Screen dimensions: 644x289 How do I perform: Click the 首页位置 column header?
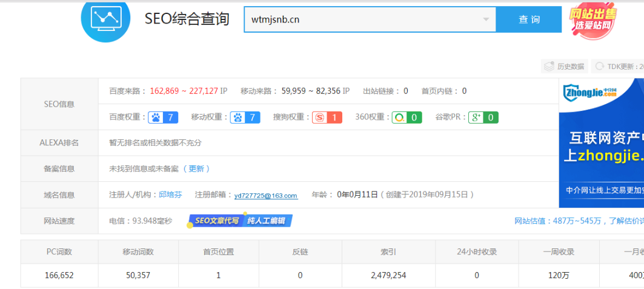[x=219, y=251]
